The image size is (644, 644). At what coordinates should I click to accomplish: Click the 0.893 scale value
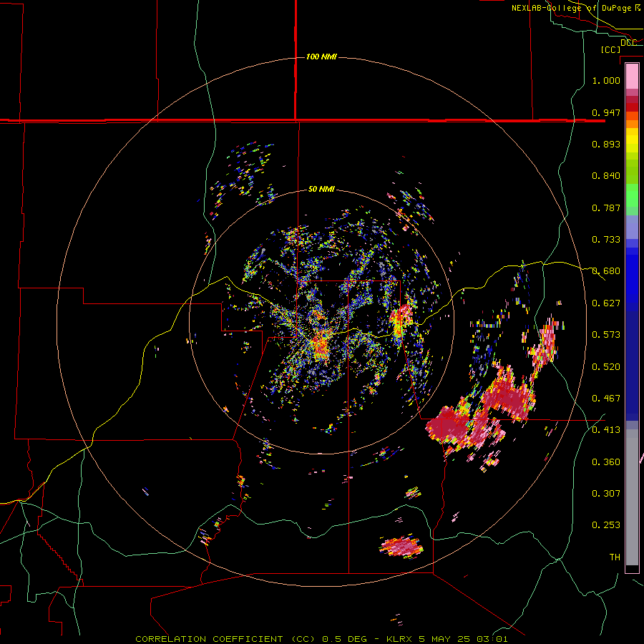tap(606, 144)
